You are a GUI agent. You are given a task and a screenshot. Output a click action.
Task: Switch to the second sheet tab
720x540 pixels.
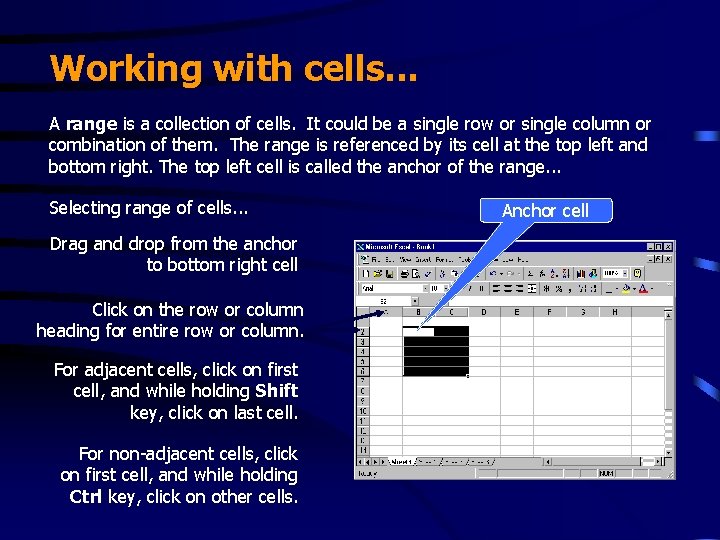click(x=427, y=461)
